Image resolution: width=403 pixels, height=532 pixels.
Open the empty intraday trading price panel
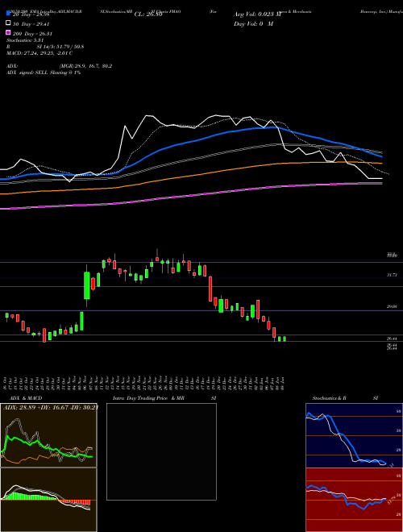coord(161,451)
